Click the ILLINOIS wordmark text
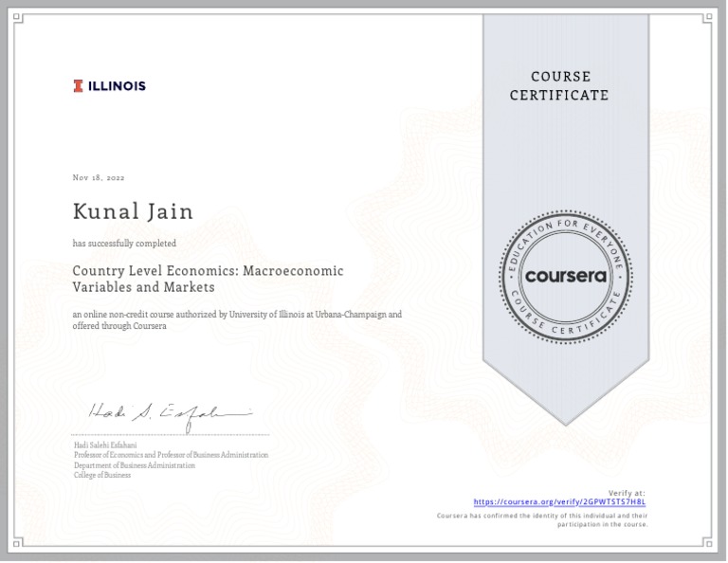728x563 pixels. click(117, 86)
